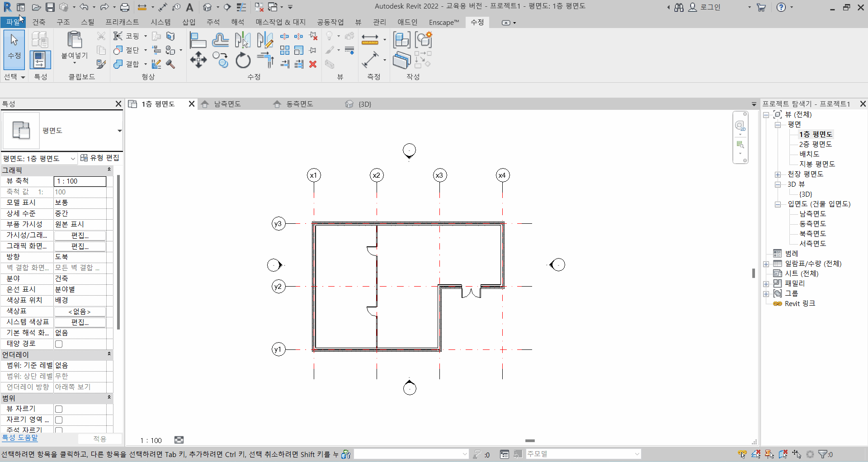Image resolution: width=868 pixels, height=462 pixels.
Task: Click the Create Assembly icon
Action: pos(401,40)
